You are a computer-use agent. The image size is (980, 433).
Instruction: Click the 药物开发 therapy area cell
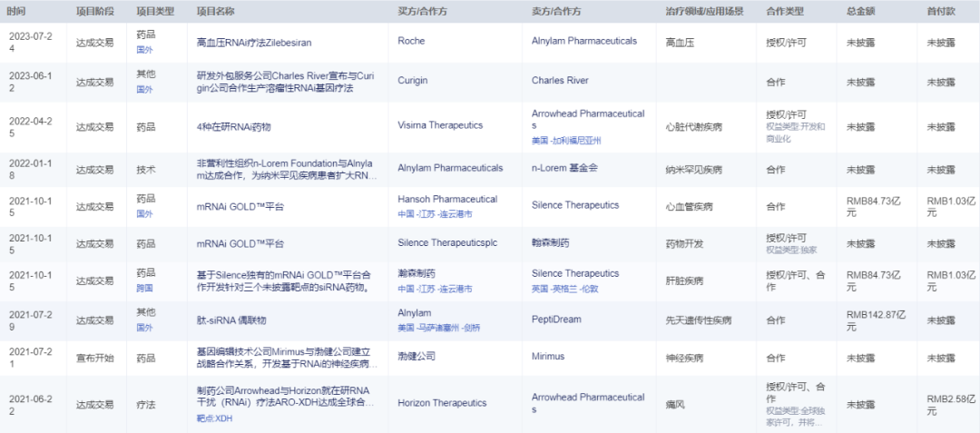tap(685, 242)
